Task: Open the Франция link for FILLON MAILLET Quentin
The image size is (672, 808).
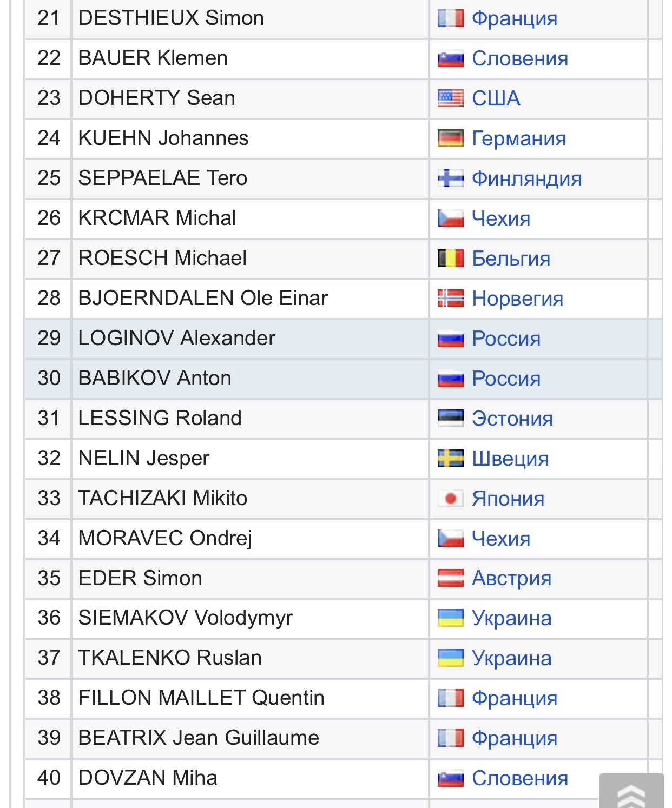Action: click(x=515, y=698)
